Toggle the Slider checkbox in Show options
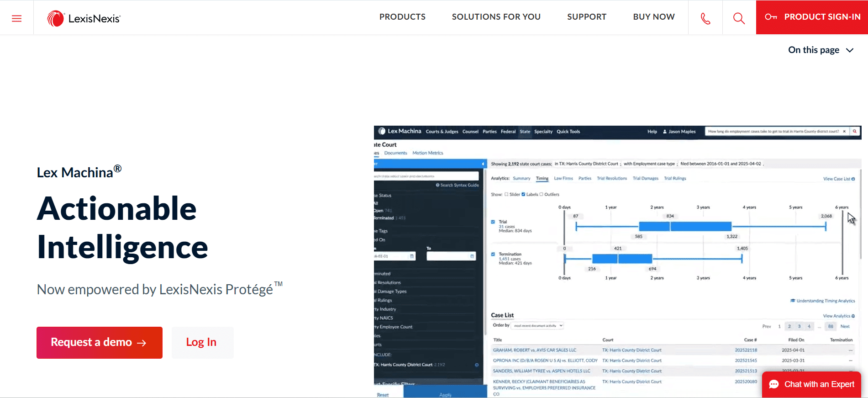This screenshot has width=868, height=398. click(x=506, y=194)
